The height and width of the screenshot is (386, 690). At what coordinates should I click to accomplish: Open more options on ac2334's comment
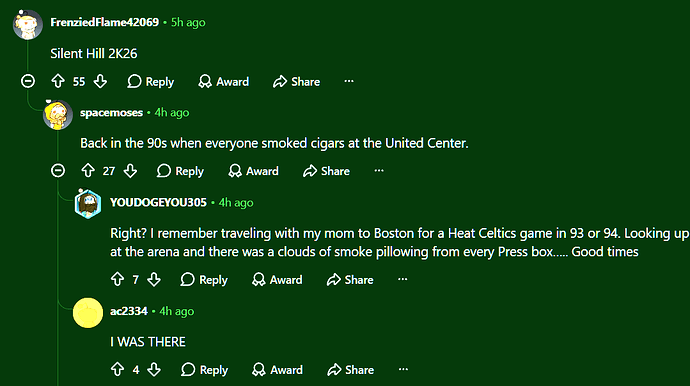pyautogui.click(x=403, y=369)
